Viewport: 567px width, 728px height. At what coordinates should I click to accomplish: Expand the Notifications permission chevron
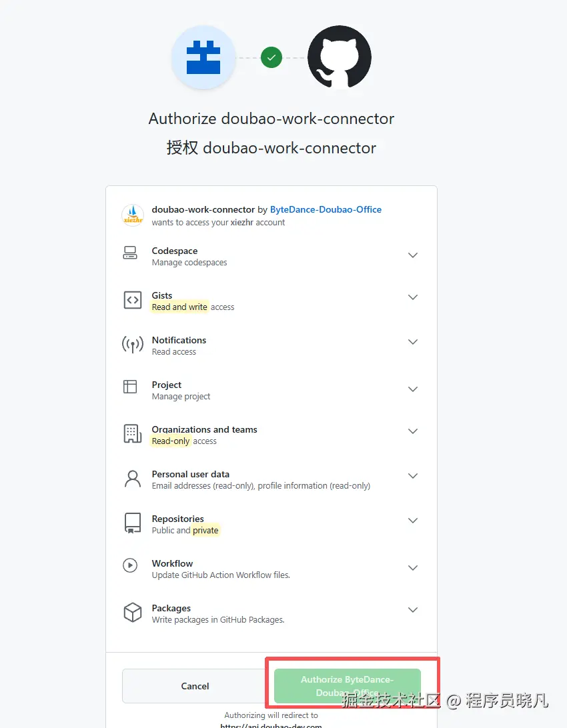coord(412,342)
